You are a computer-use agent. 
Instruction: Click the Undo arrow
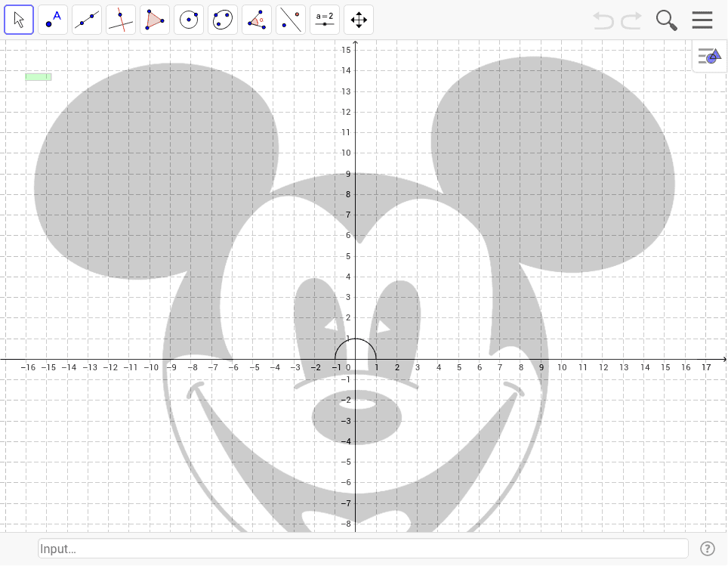pos(603,21)
